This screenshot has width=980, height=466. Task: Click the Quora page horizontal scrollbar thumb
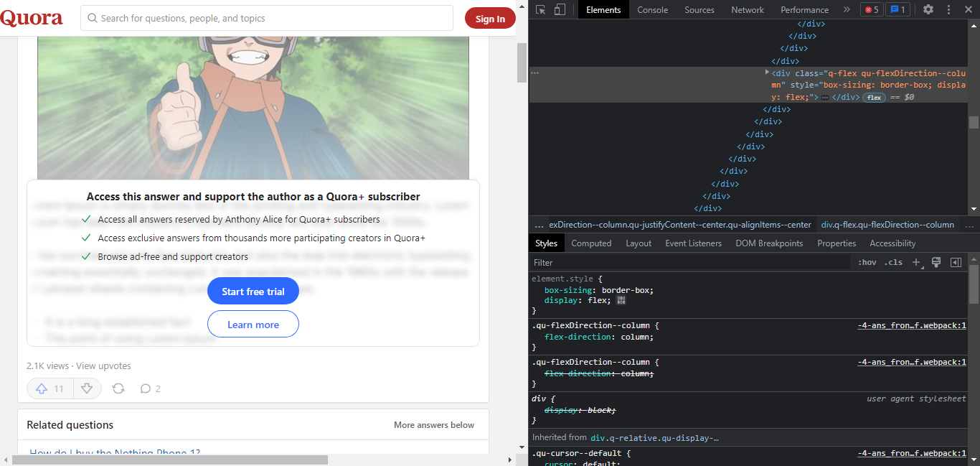point(170,460)
